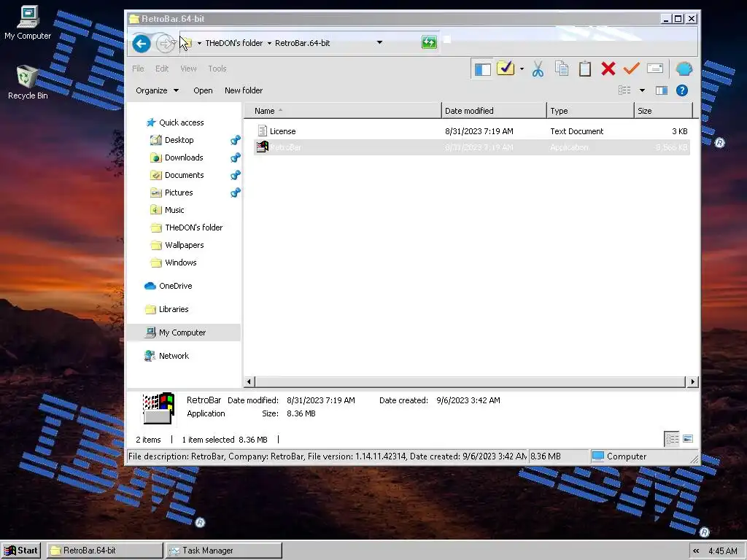The width and height of the screenshot is (747, 560).
Task: Sort by the Name column header
Action: 343,111
